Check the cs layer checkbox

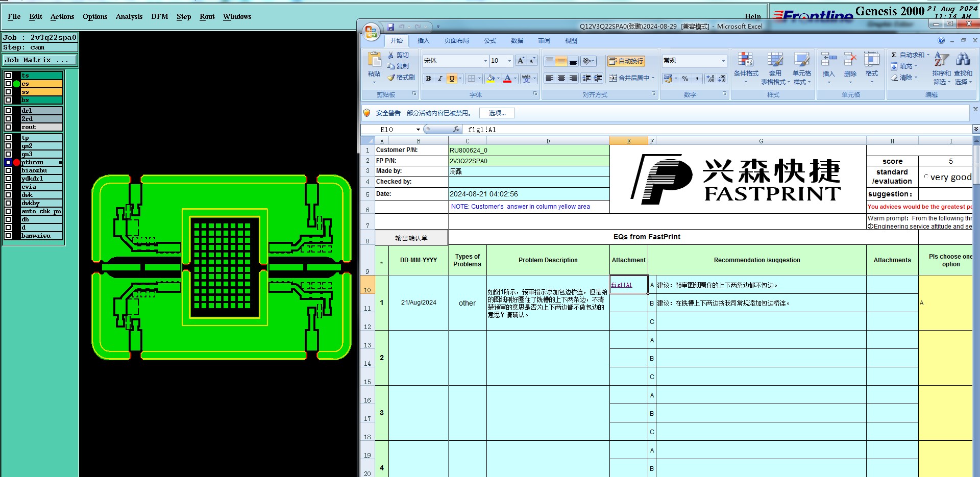click(x=8, y=84)
